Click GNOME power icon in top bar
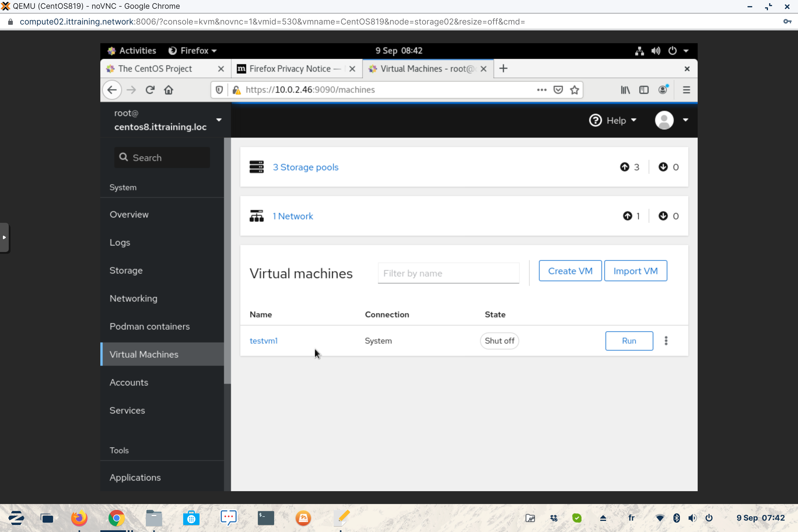Image resolution: width=798 pixels, height=532 pixels. tap(672, 51)
